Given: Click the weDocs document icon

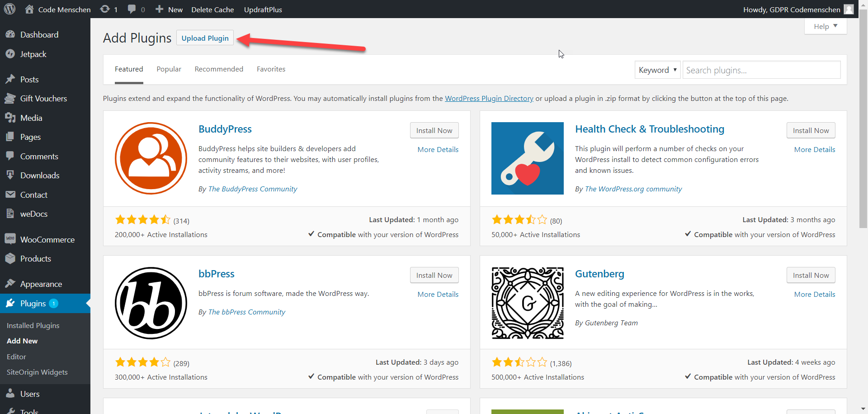Looking at the screenshot, I should point(10,214).
